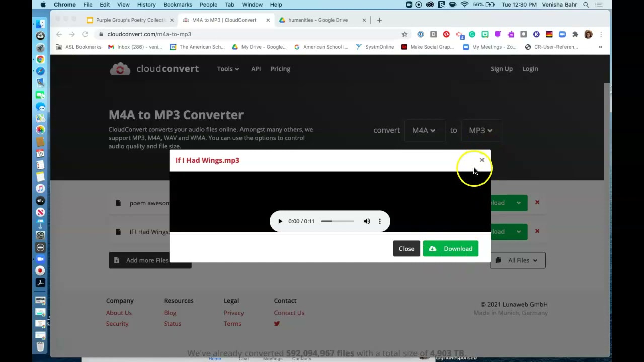Click the If I Had Wings.mp3 title
Viewport: 644px width, 362px height.
(x=207, y=160)
